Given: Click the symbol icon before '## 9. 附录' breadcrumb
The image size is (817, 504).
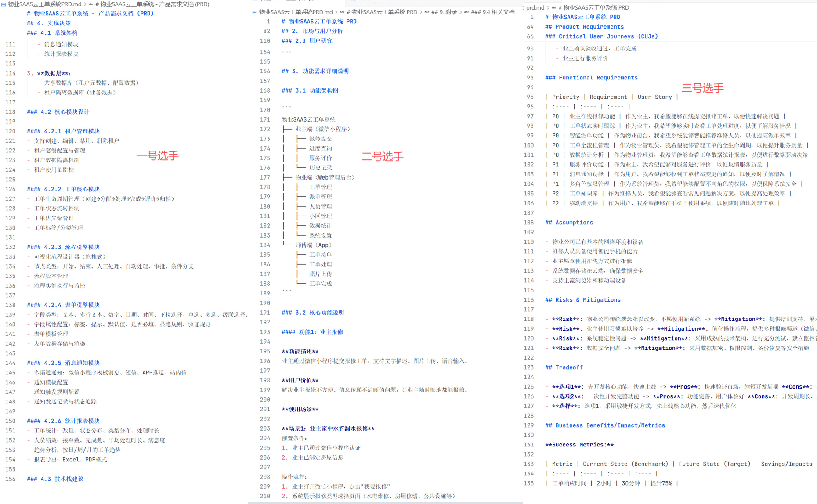Looking at the screenshot, I should [x=427, y=12].
